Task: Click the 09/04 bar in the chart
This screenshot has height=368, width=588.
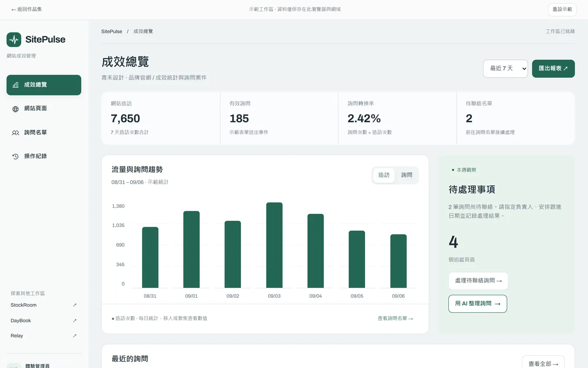Action: pyautogui.click(x=316, y=251)
